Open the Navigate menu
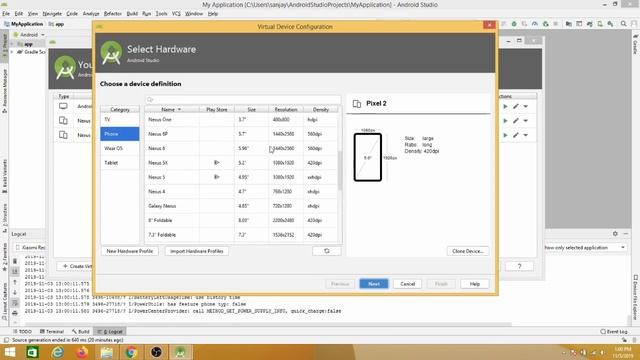The image size is (640, 360). click(52, 13)
